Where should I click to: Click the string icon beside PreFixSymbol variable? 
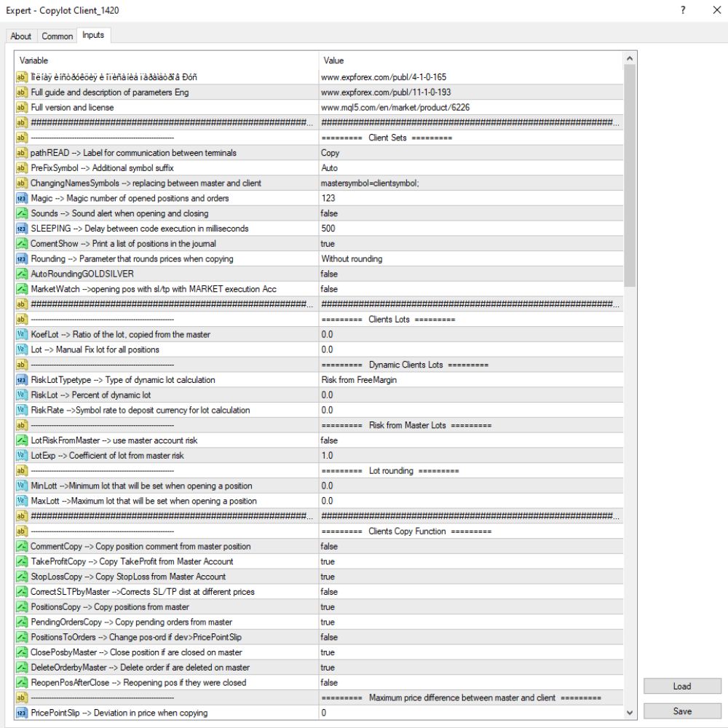[x=21, y=168]
